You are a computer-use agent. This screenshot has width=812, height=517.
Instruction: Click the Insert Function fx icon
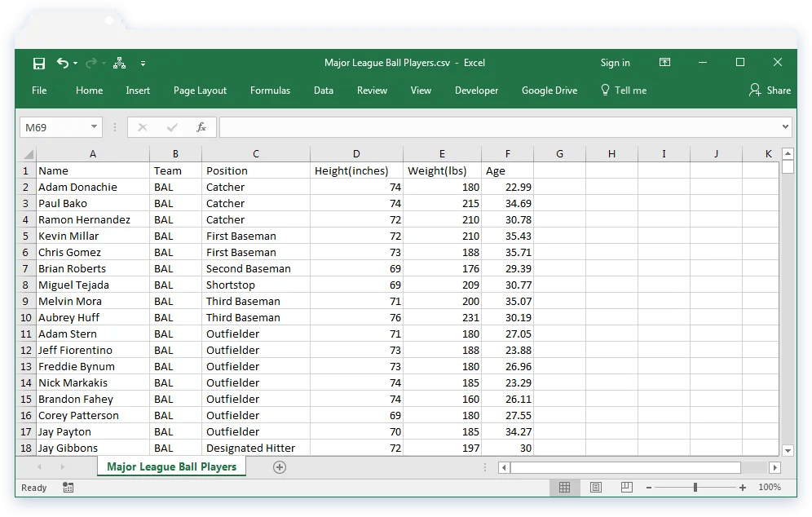(x=201, y=127)
